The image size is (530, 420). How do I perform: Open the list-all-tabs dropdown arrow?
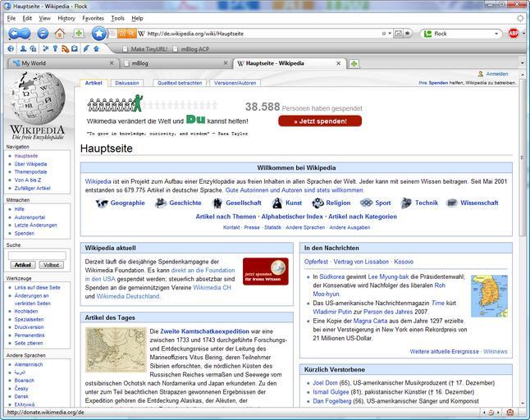[523, 63]
